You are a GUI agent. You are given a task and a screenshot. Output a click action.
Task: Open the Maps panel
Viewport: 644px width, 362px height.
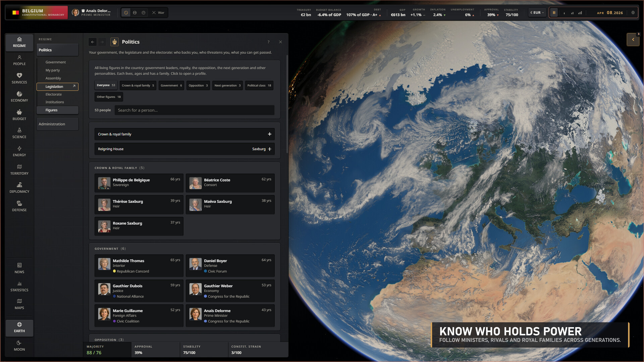coord(19,304)
